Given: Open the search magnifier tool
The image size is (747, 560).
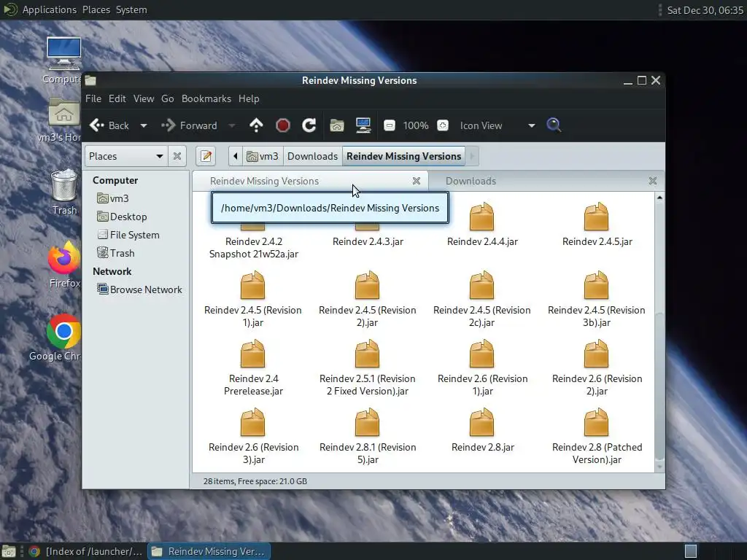Looking at the screenshot, I should pos(554,125).
